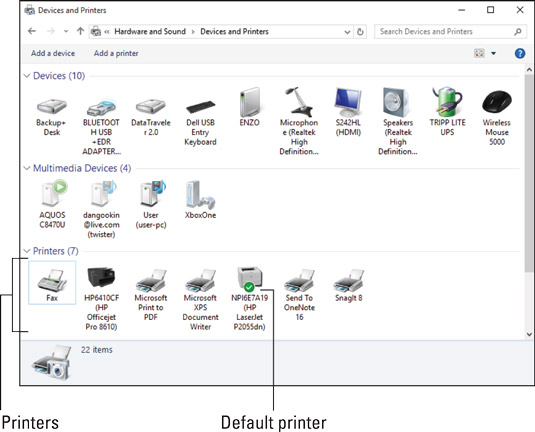Click the breadcrumb overflow chevrons
The image size is (535, 432).
107,32
